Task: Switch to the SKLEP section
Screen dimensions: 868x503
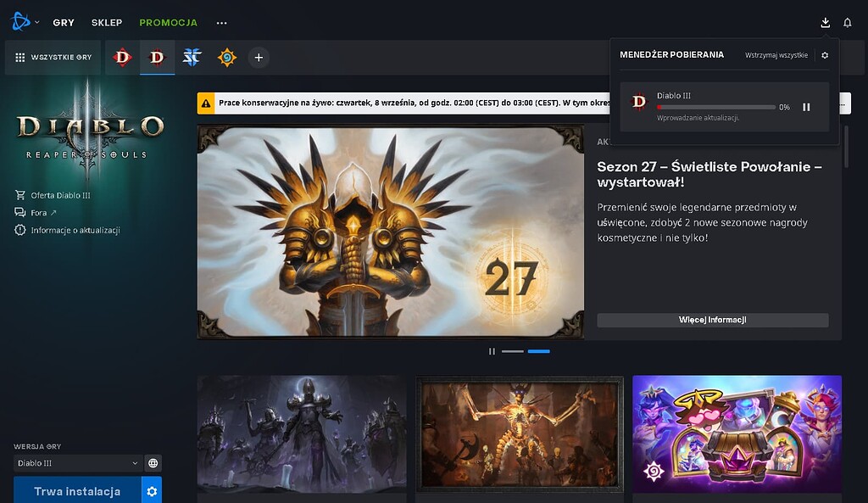Action: coord(107,22)
